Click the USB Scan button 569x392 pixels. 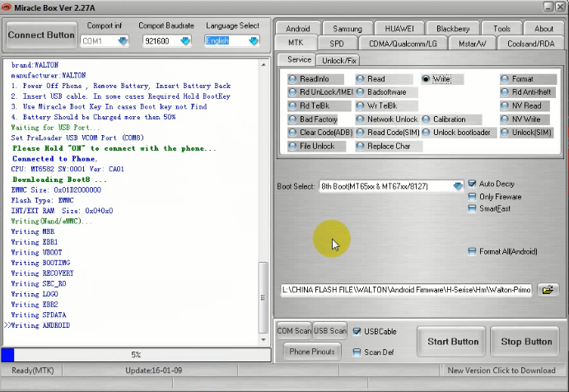pyautogui.click(x=330, y=331)
